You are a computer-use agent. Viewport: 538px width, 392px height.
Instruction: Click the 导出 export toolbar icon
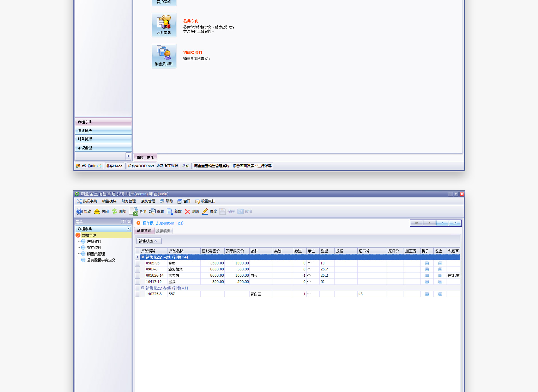134,211
